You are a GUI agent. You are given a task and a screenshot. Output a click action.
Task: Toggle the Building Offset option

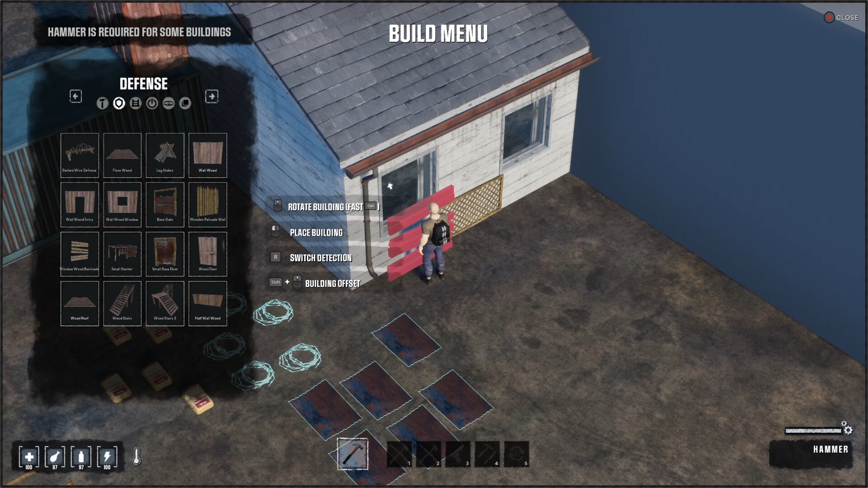(332, 282)
